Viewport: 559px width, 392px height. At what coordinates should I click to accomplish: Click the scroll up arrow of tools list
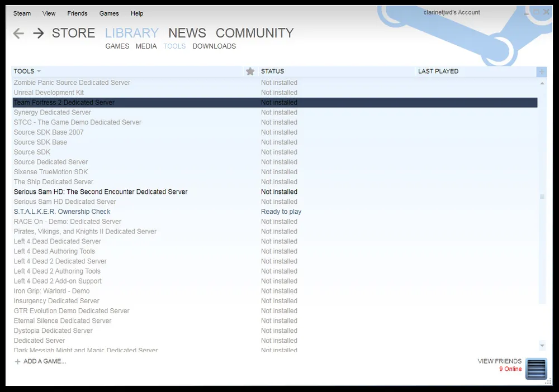(x=542, y=83)
